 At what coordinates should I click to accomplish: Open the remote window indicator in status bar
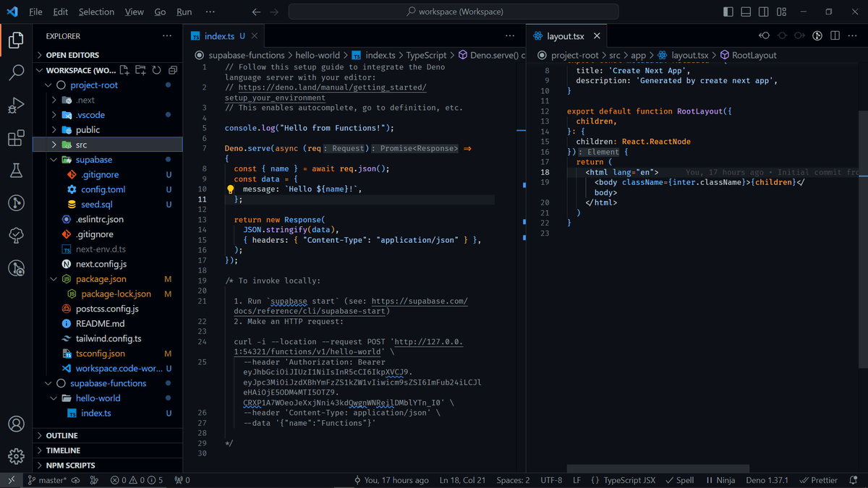(x=11, y=480)
